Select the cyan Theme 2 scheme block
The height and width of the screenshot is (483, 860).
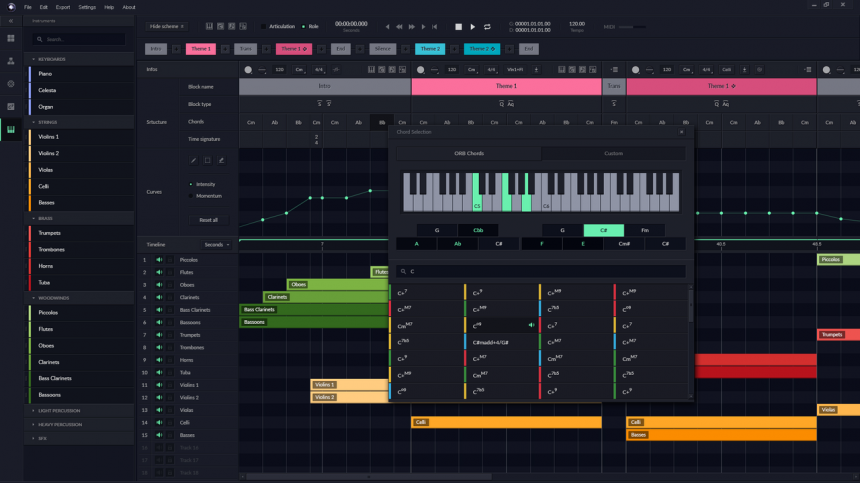(x=430, y=49)
